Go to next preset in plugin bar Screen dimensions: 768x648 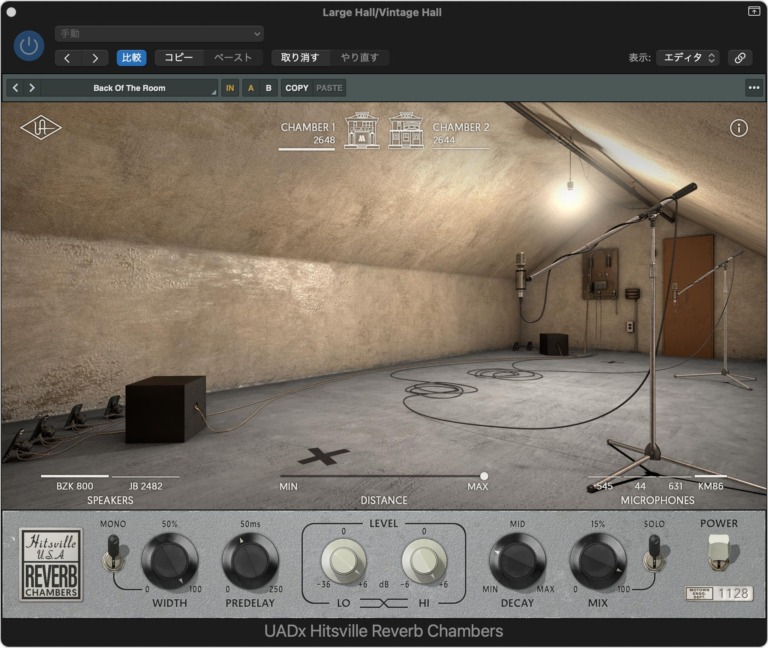(32, 88)
